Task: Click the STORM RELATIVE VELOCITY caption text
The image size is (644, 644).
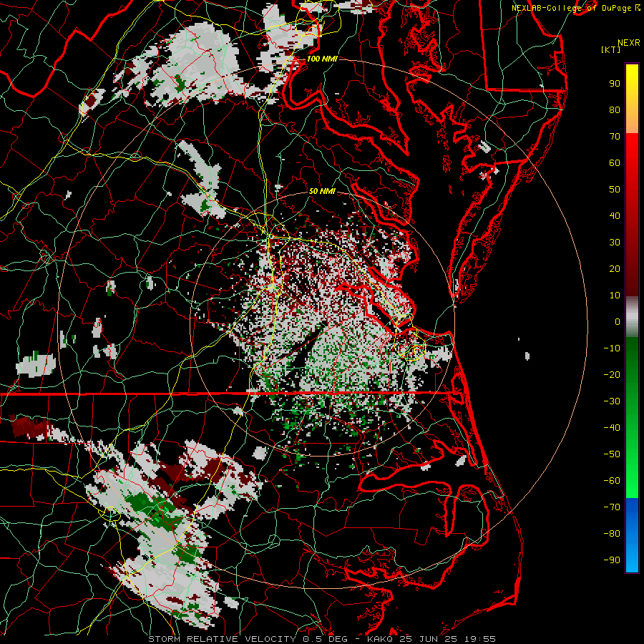Action: 222,639
